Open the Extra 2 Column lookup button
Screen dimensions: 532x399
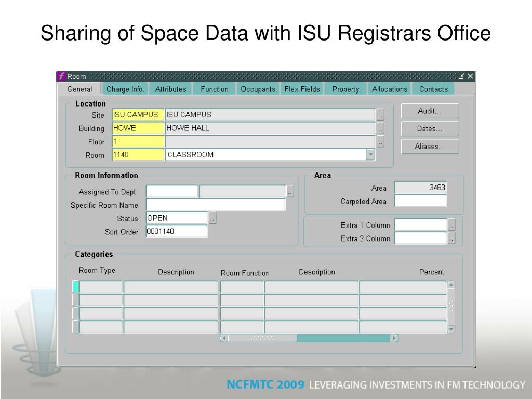pyautogui.click(x=451, y=238)
